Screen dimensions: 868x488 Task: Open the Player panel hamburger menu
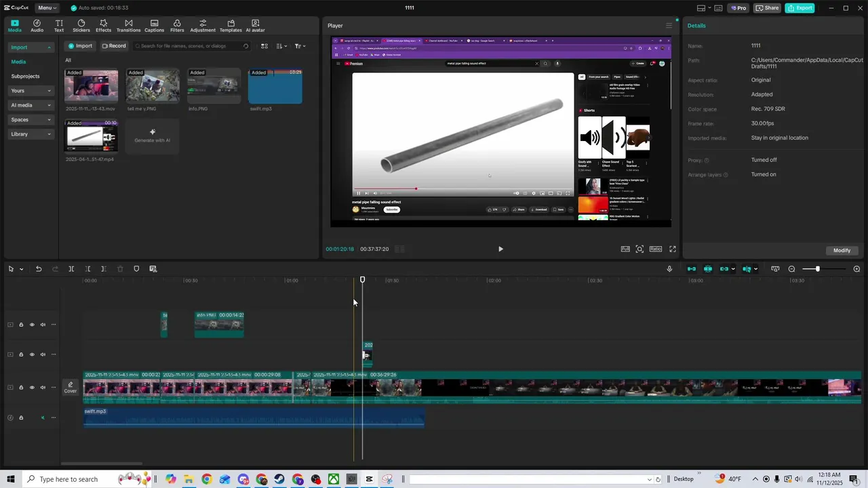pos(669,26)
